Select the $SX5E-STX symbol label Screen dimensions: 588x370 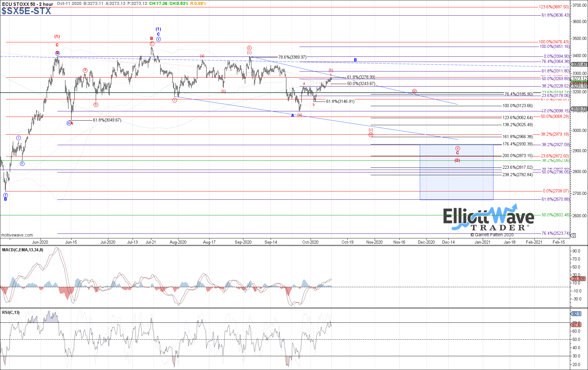[26, 11]
